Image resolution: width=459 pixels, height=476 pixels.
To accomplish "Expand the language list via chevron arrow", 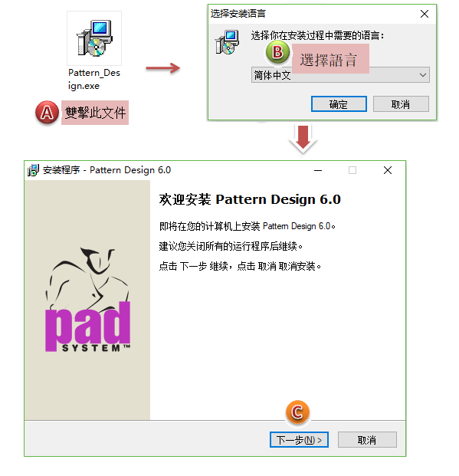I will tap(423, 75).
